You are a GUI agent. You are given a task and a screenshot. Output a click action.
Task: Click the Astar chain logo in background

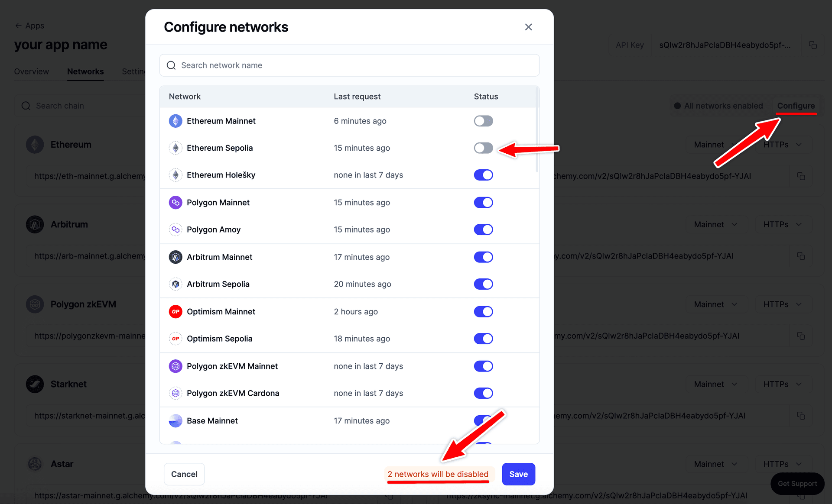click(35, 464)
